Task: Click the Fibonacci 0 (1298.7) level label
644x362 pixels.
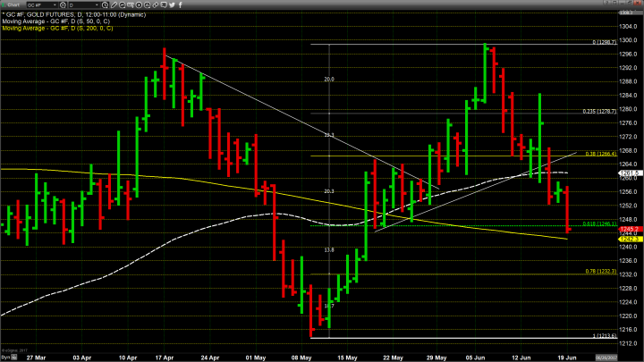Action: click(605, 42)
